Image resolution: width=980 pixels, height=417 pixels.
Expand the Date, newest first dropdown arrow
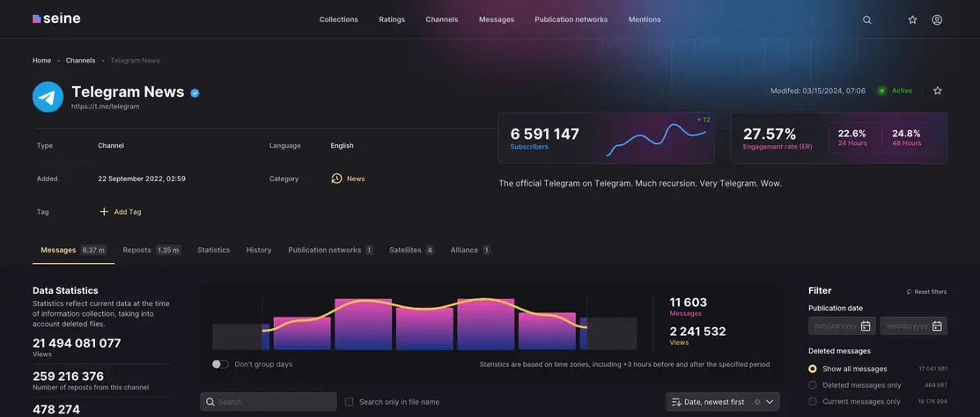coord(770,402)
